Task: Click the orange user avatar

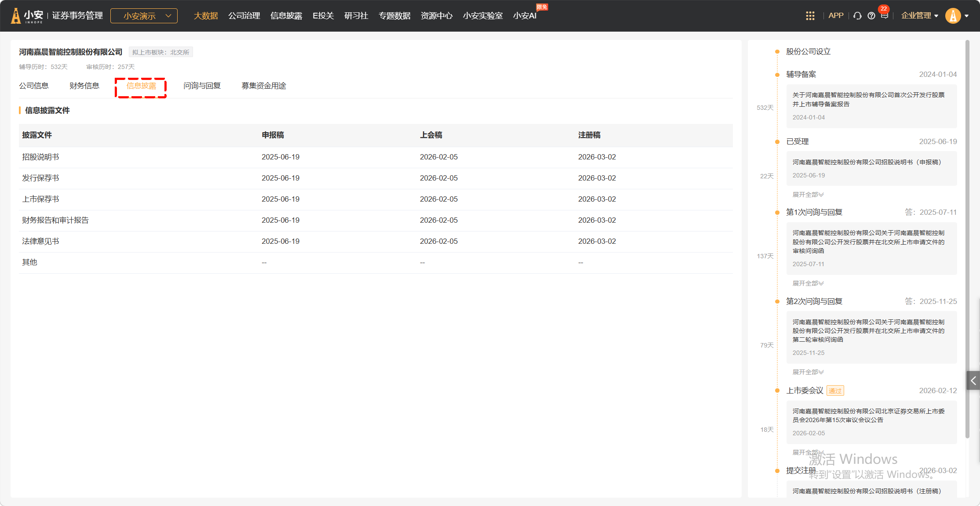Action: point(953,16)
